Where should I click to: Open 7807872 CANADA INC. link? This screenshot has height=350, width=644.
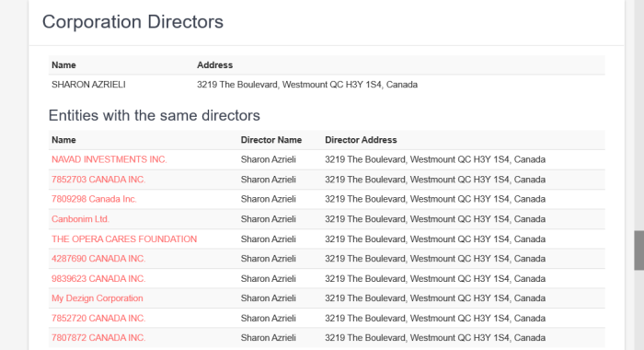98,338
